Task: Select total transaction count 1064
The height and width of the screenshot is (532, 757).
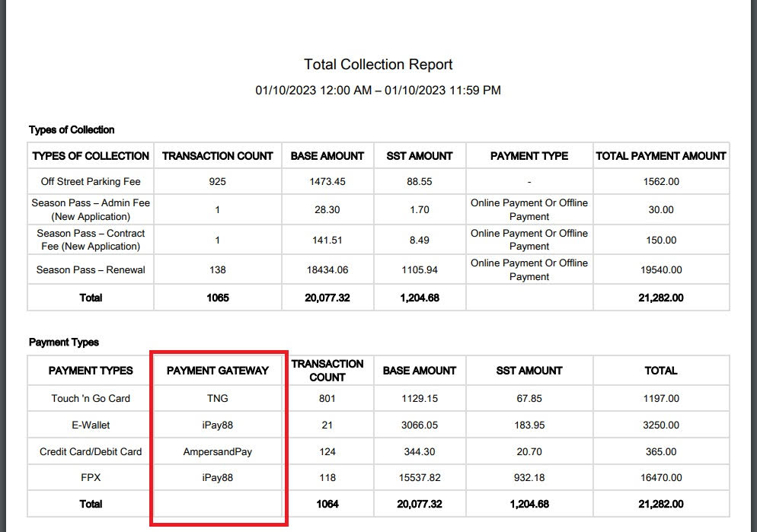Action: [x=327, y=504]
